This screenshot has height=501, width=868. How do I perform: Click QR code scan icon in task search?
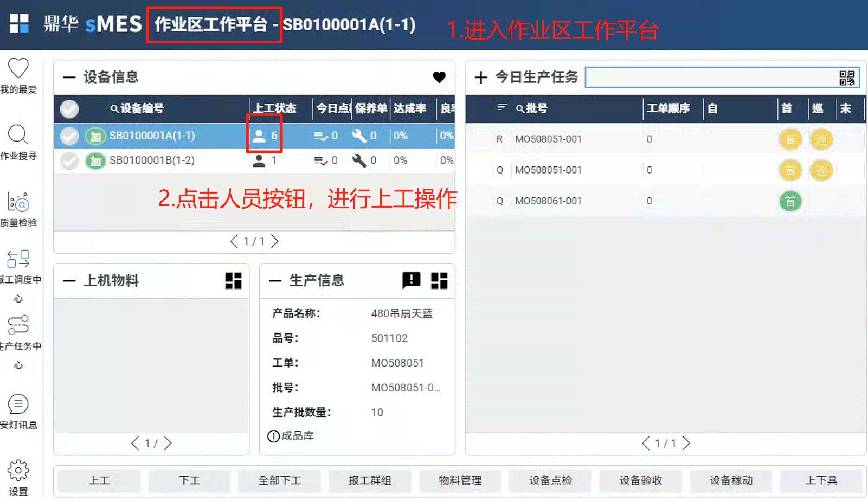coord(847,78)
